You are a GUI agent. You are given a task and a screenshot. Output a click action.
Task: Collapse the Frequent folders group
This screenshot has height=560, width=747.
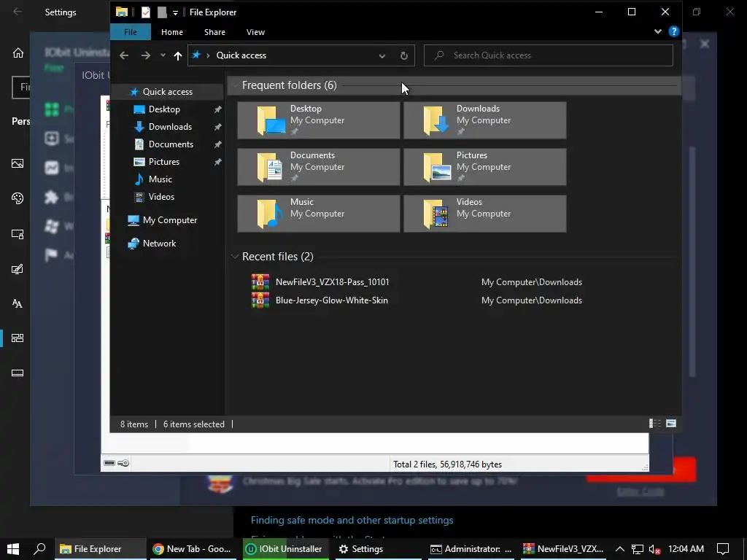coord(235,86)
